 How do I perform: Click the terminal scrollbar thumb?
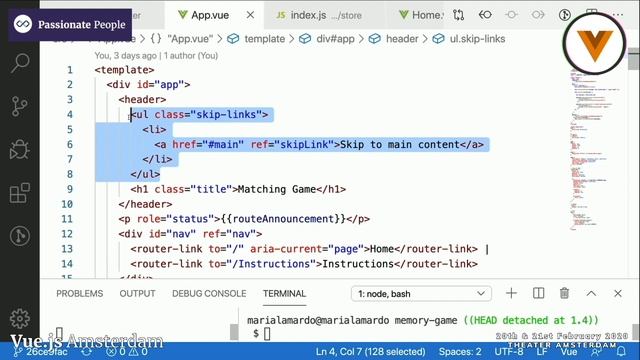tap(234, 332)
